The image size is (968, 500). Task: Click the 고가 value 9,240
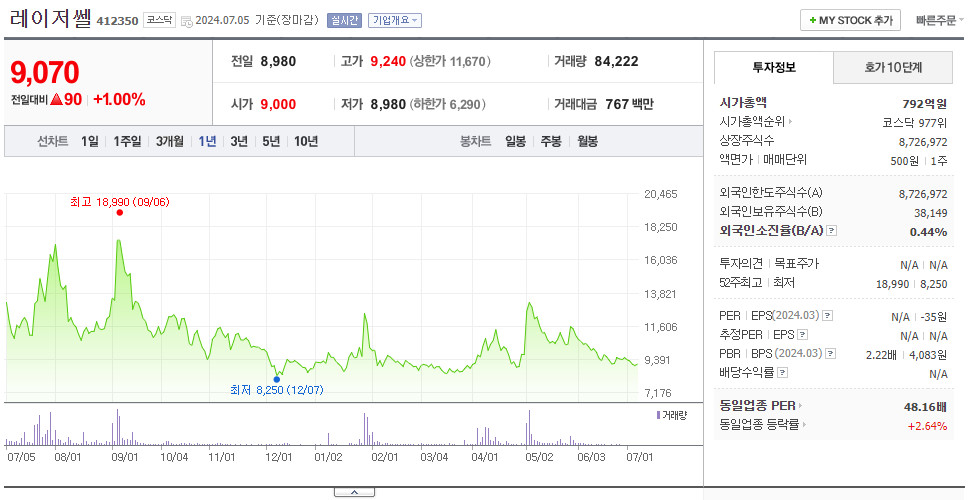coord(388,61)
